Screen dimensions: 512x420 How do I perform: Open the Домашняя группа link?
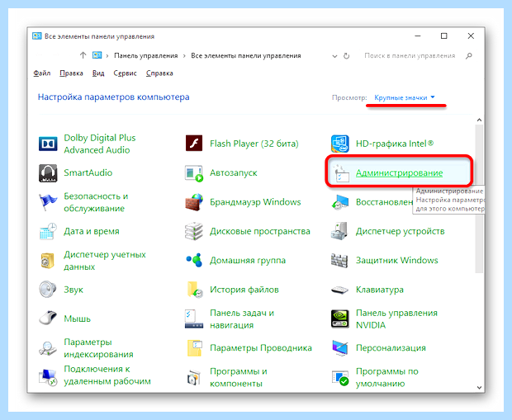pos(248,261)
